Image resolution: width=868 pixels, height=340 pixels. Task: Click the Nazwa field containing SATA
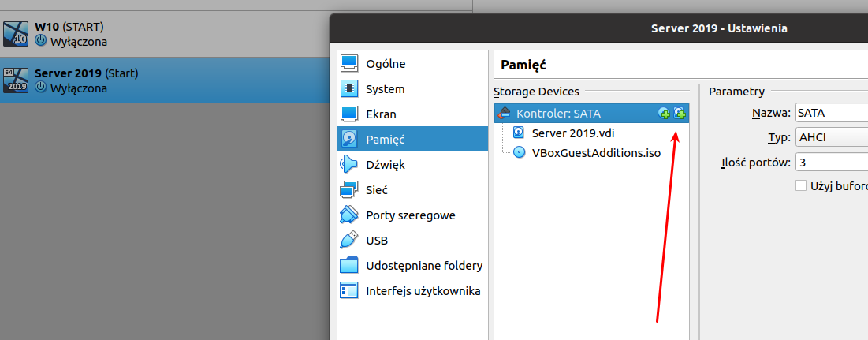point(832,113)
